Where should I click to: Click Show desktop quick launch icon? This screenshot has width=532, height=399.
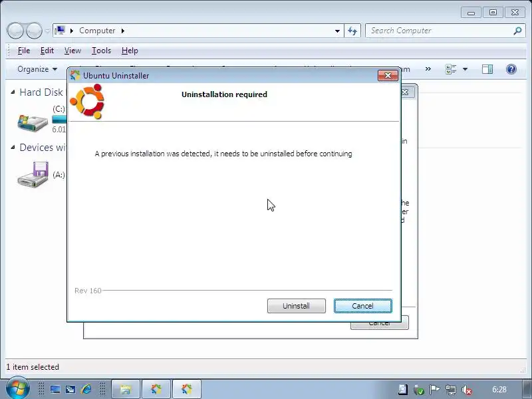pos(55,389)
